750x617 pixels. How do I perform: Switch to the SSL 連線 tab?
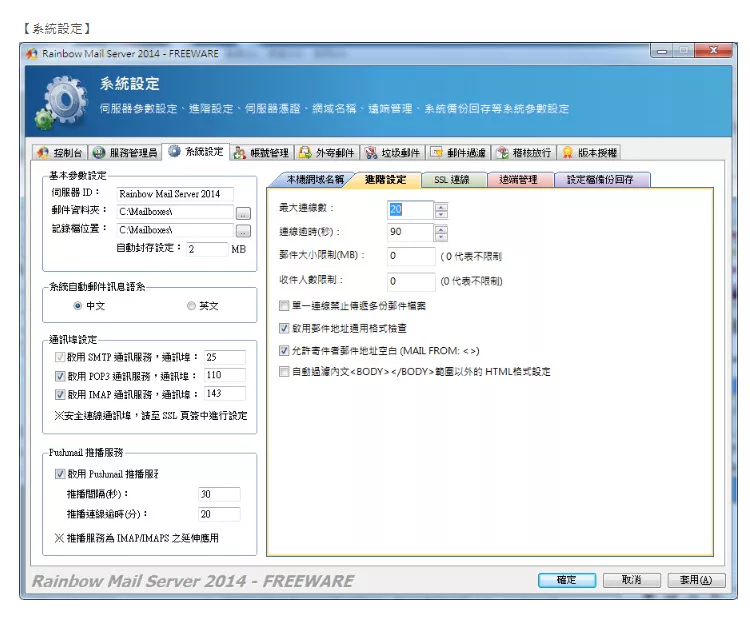(x=451, y=180)
